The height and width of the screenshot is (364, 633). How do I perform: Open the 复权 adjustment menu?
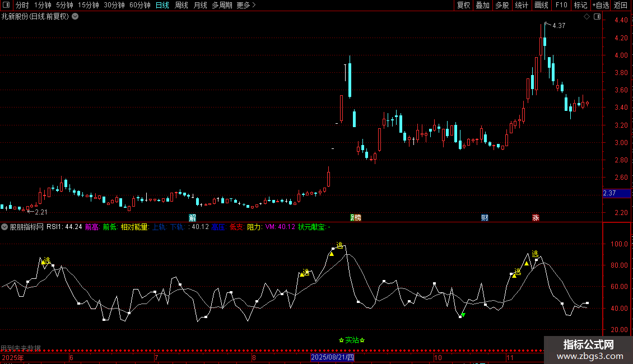463,5
